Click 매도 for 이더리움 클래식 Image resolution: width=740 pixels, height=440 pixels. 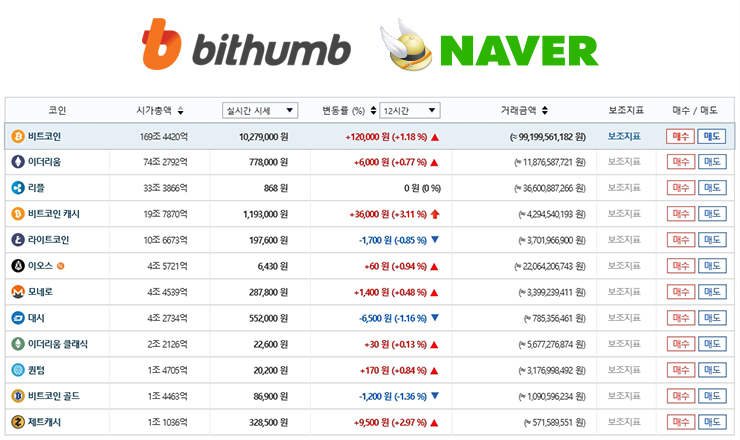[712, 344]
